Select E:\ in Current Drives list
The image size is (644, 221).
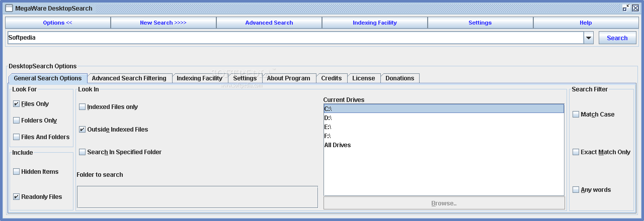click(x=444, y=127)
